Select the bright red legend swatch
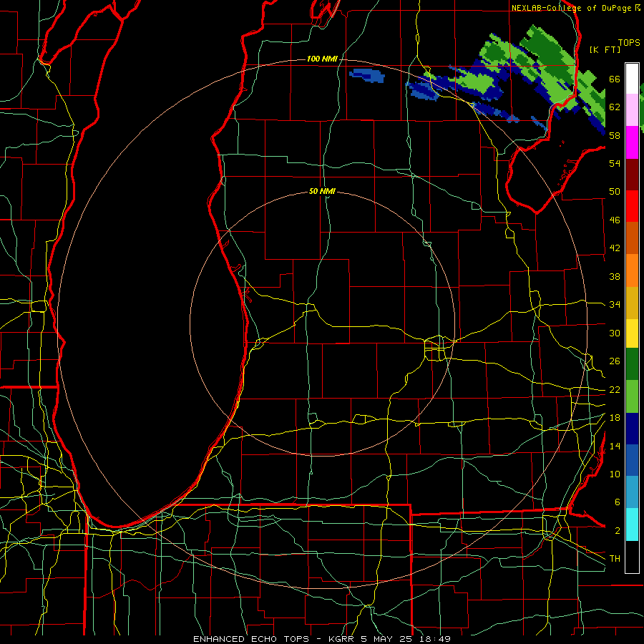The height and width of the screenshot is (644, 644). point(632,206)
